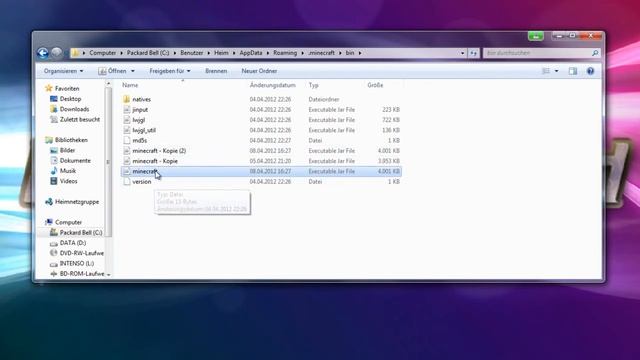
Task: Open the Freigeben für menu
Action: (169, 71)
